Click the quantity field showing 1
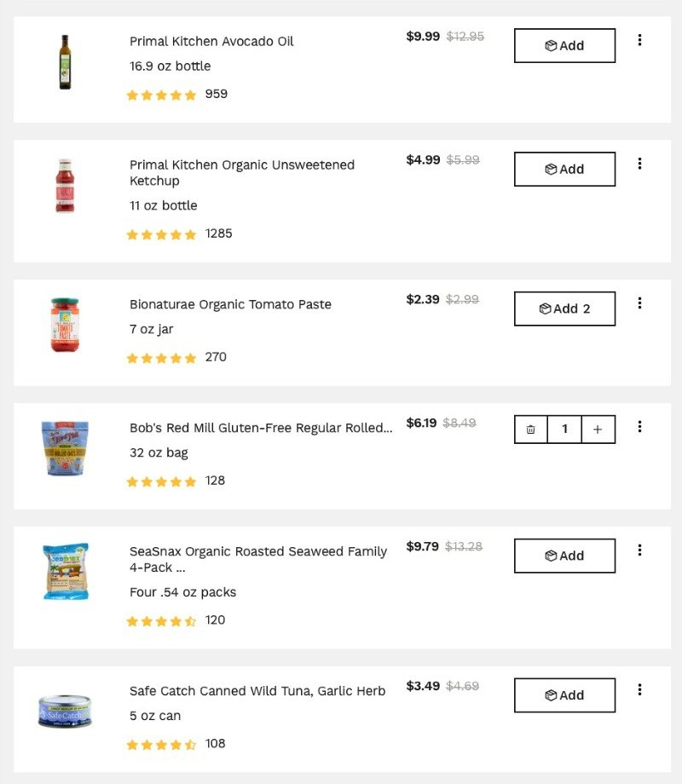 [564, 429]
